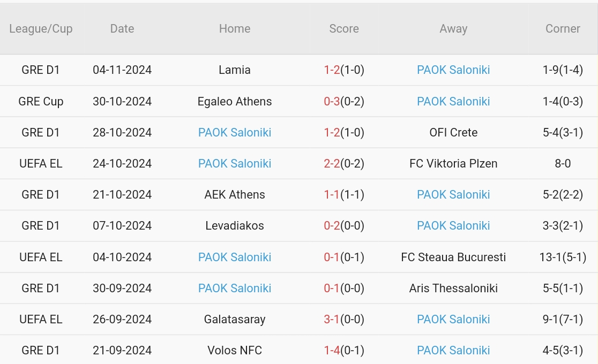Click the Galatasaray team name
This screenshot has width=598, height=364.
point(235,319)
